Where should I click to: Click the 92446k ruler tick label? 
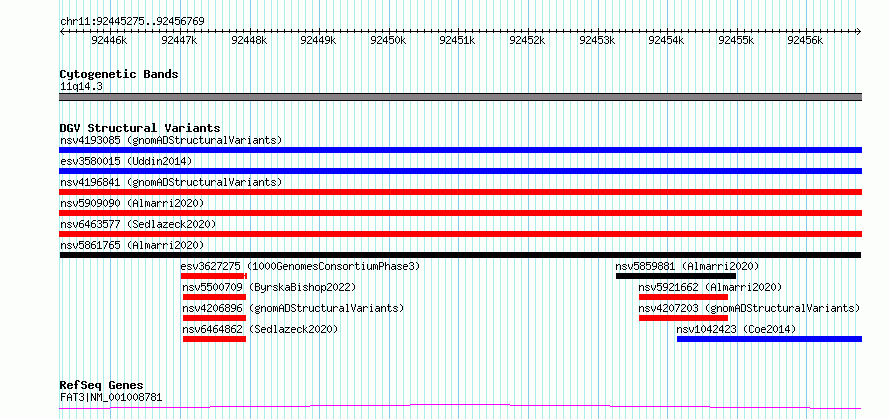click(x=110, y=40)
